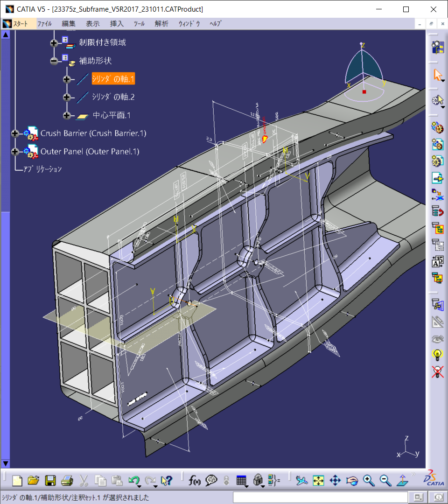
Task: Expand the 中心平面.1 node
Action: pyautogui.click(x=67, y=115)
